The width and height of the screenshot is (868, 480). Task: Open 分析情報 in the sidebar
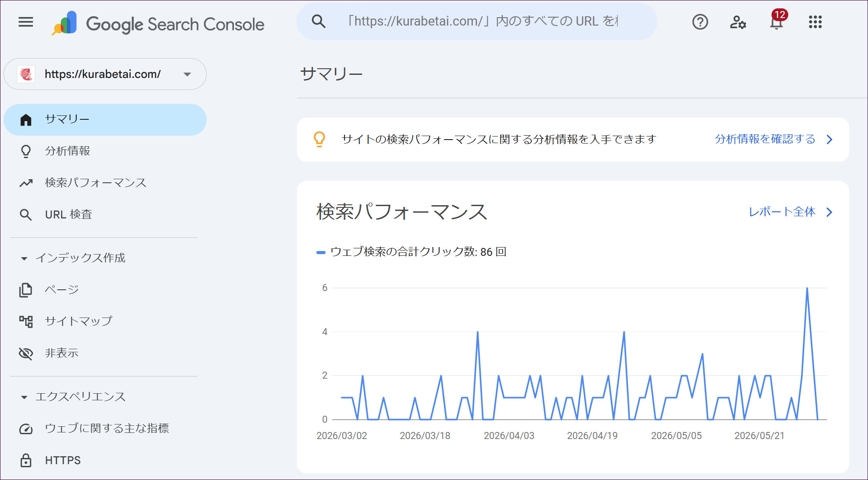[105, 151]
